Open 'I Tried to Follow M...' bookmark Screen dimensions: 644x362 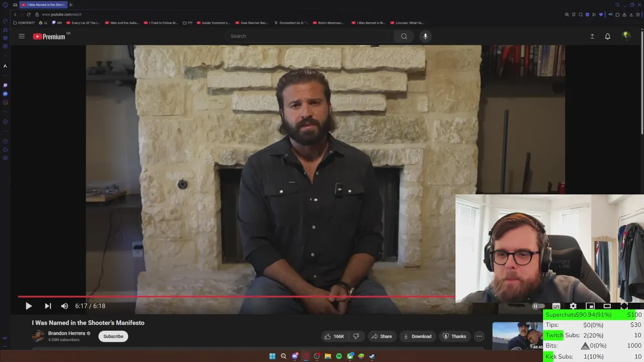[161, 23]
